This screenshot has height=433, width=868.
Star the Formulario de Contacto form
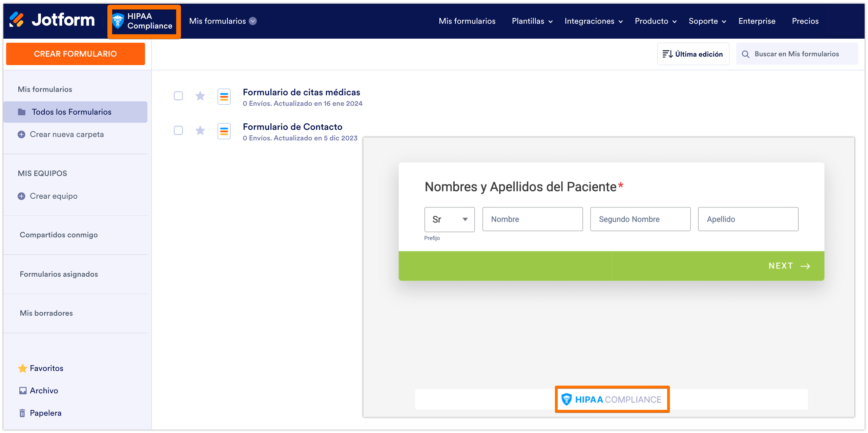(200, 131)
